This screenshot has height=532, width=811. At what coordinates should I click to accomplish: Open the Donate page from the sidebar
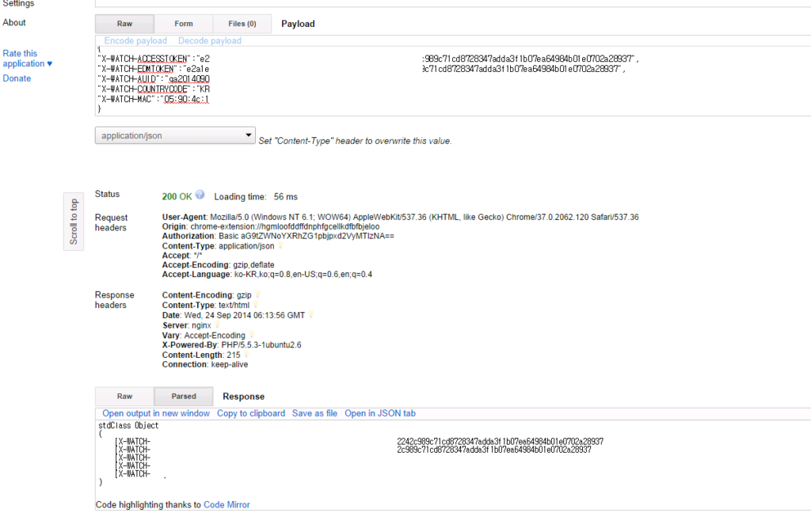click(x=16, y=78)
